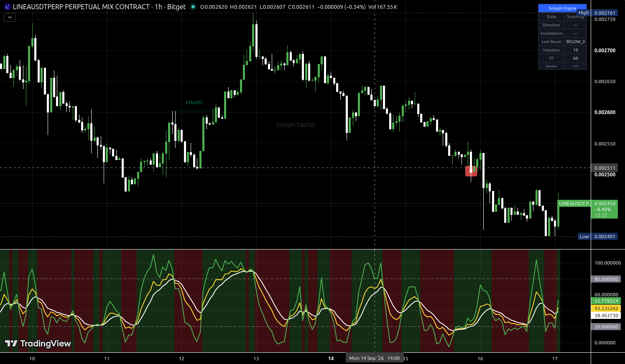Click the 0.002600 price scale value

coord(605,112)
